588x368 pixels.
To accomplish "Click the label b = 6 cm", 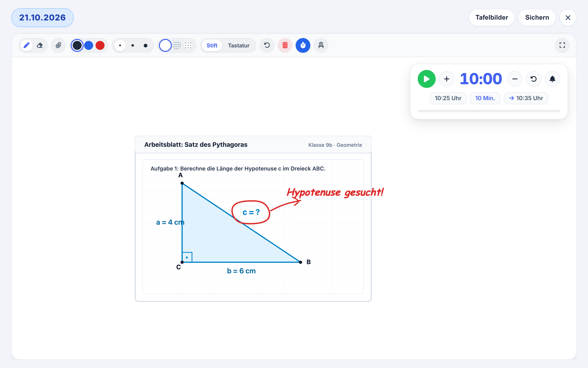I will (241, 271).
